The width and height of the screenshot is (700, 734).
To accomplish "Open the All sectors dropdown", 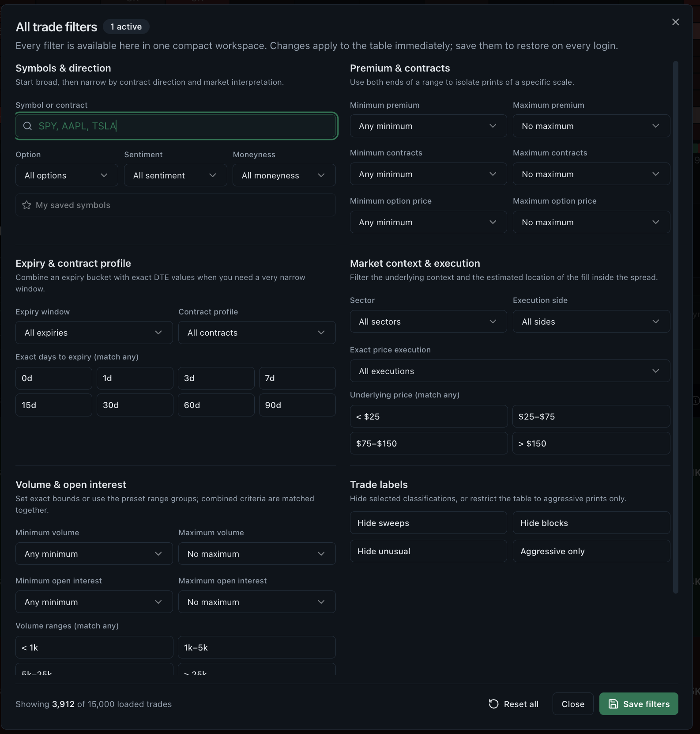I will [x=428, y=322].
